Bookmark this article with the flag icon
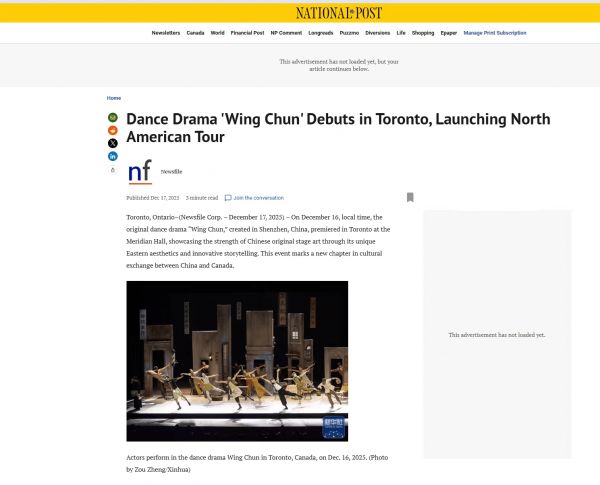The width and height of the screenshot is (600, 485). coord(410,198)
